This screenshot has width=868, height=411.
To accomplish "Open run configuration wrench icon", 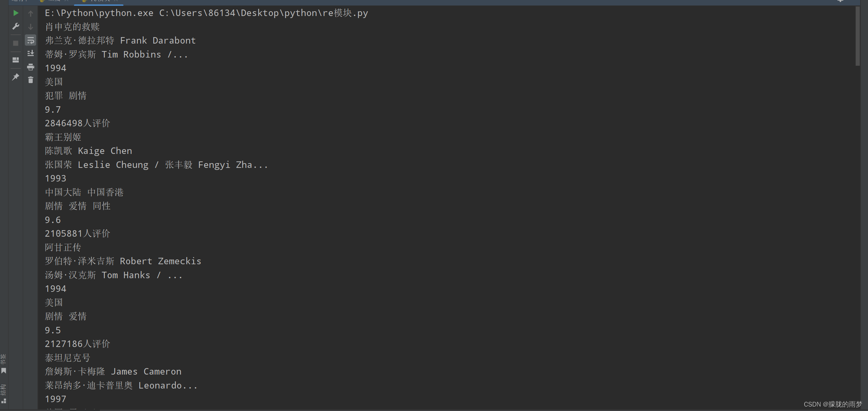I will pyautogui.click(x=16, y=26).
